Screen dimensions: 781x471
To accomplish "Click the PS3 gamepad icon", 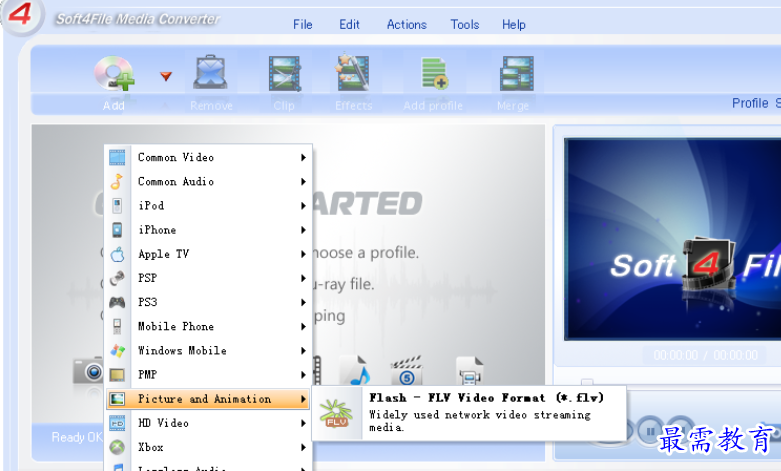I will (x=117, y=302).
